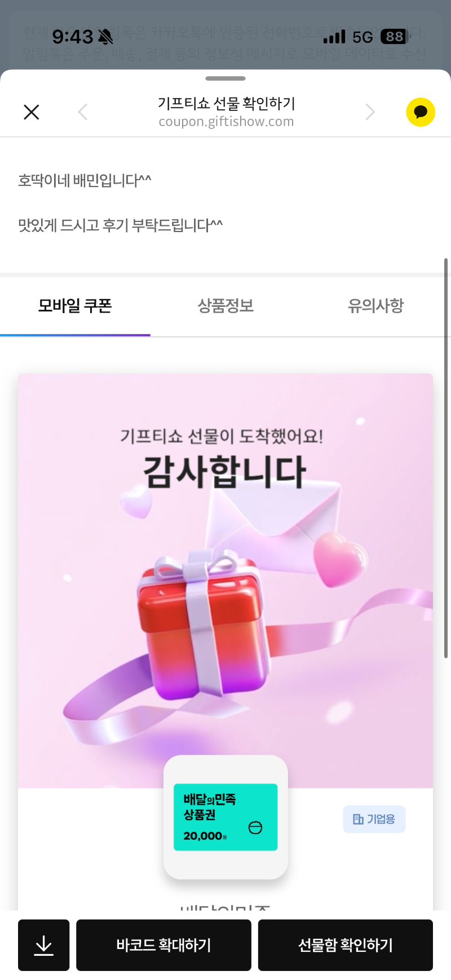Tap the muted bell icon in status bar

click(x=105, y=37)
